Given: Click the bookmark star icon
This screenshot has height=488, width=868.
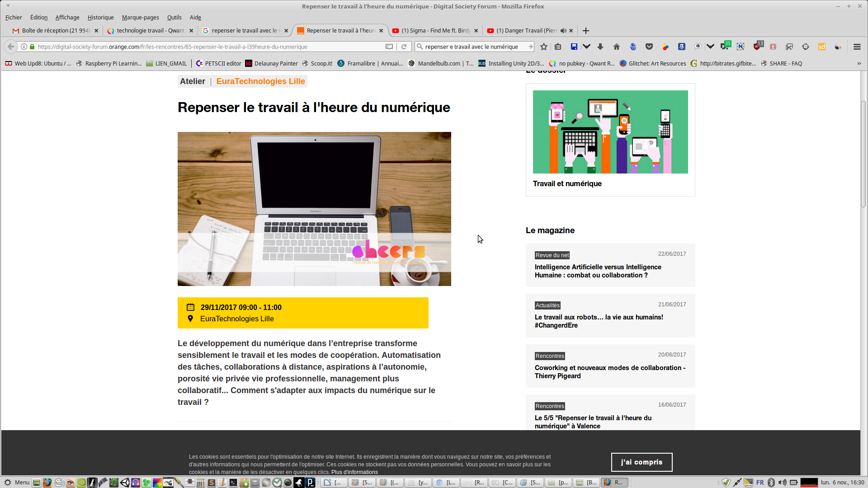Looking at the screenshot, I should click(544, 47).
